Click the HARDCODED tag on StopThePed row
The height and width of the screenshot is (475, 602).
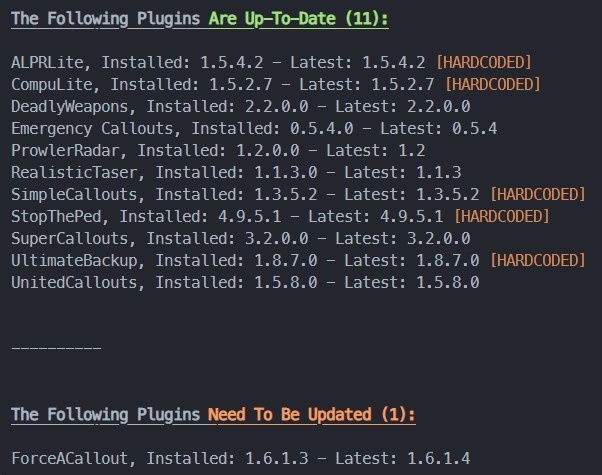click(502, 217)
